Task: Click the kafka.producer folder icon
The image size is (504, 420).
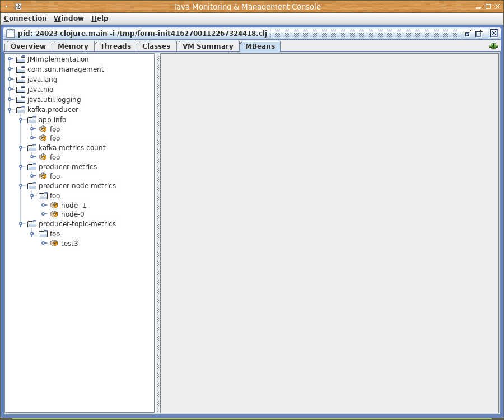Action: coord(21,110)
